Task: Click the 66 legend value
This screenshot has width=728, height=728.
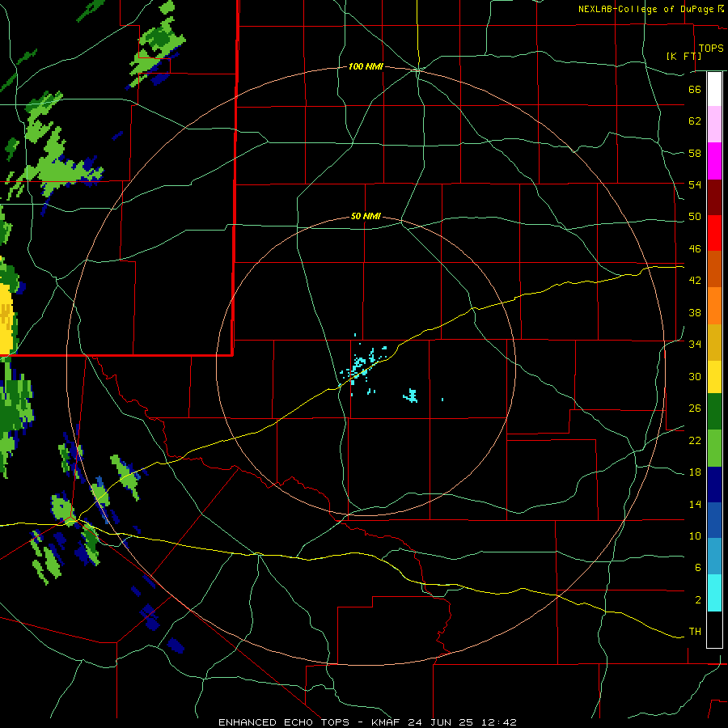Action: pos(695,89)
